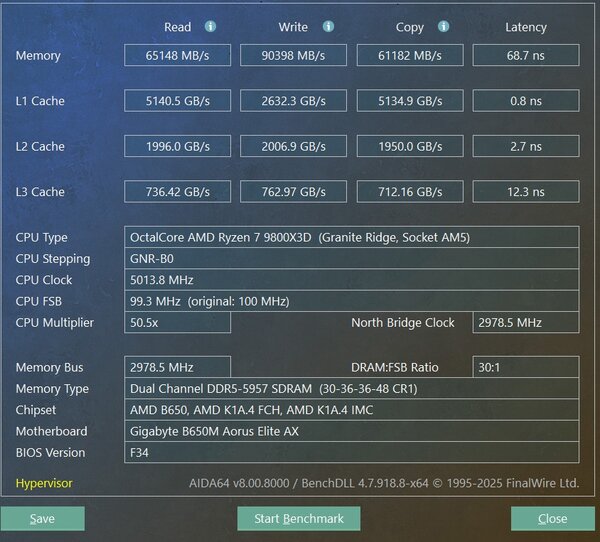Click the Memory Type field showing DDR5-5957
Viewport: 600px width, 542px height.
[x=352, y=389]
